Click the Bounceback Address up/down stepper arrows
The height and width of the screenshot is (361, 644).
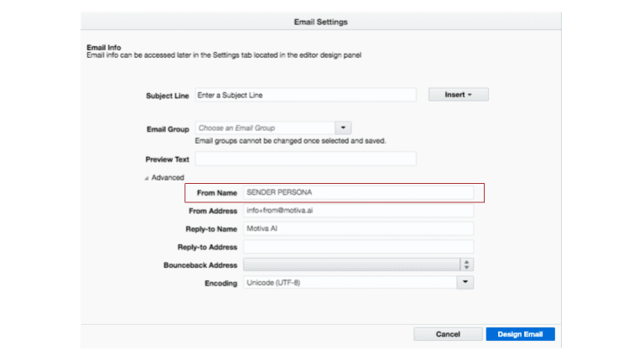pos(467,264)
